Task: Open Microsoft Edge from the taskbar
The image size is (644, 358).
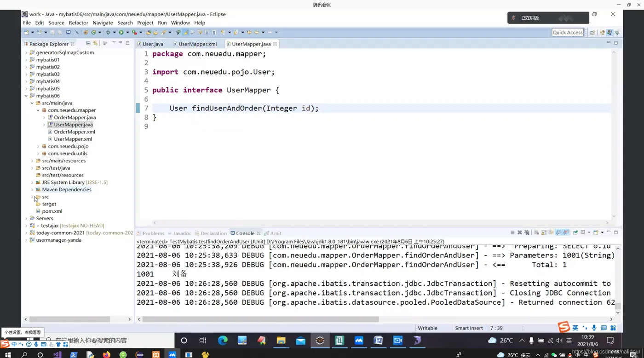Action: (x=223, y=341)
